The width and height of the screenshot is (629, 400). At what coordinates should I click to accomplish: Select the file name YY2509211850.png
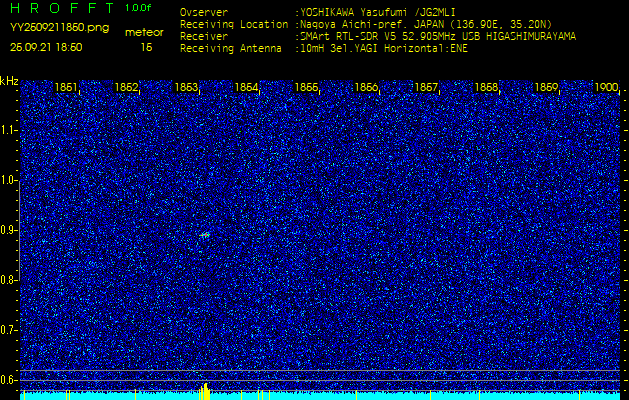59,28
